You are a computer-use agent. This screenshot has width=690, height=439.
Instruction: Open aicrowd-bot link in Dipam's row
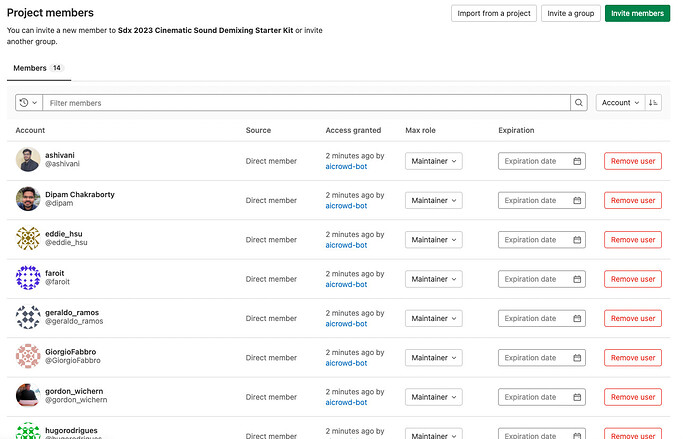pos(346,205)
